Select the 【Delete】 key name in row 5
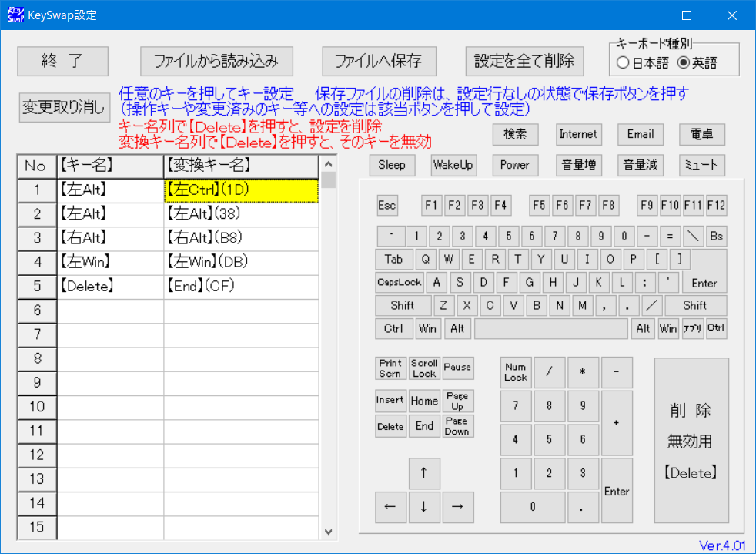The image size is (756, 554). click(110, 287)
